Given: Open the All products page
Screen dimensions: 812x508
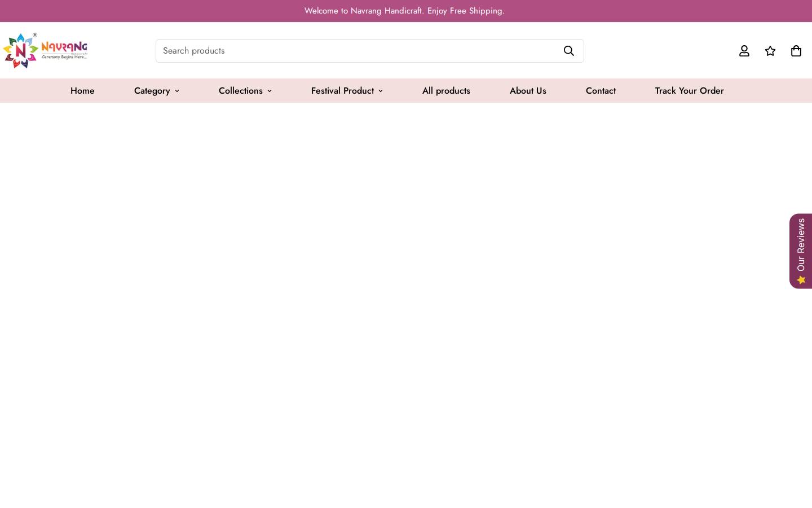Looking at the screenshot, I should click(x=446, y=91).
